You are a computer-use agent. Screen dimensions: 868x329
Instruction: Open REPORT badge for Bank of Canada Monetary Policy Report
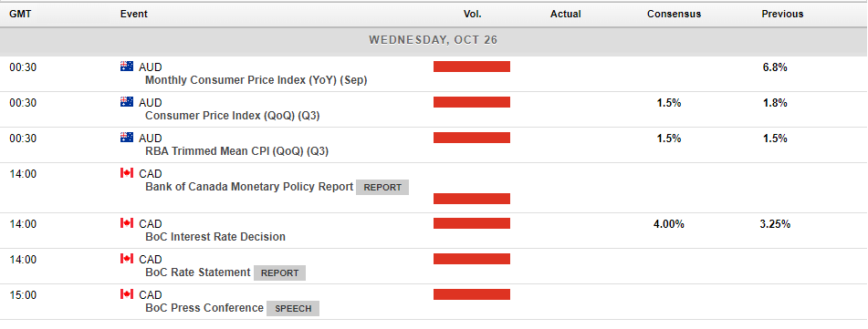tap(382, 187)
